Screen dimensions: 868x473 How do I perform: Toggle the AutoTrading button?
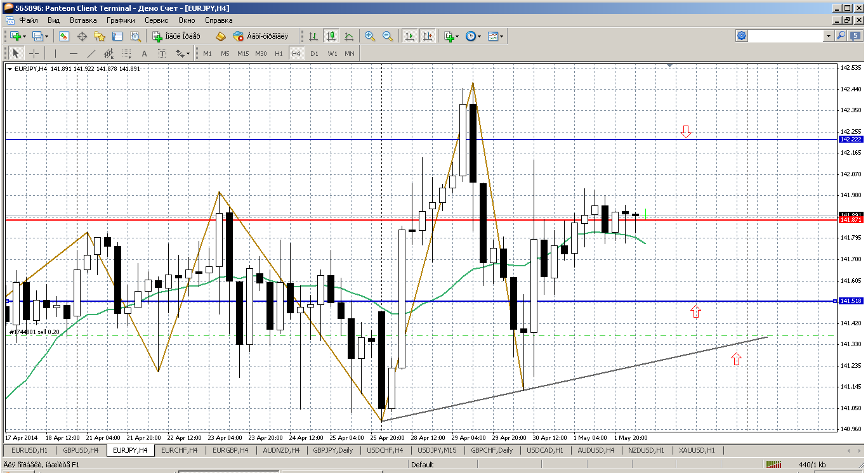click(x=260, y=36)
